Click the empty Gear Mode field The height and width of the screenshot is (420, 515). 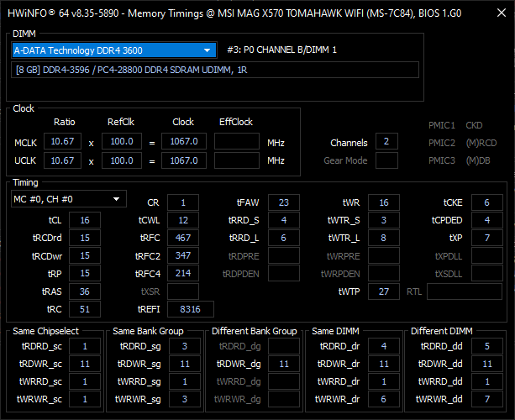[386, 160]
